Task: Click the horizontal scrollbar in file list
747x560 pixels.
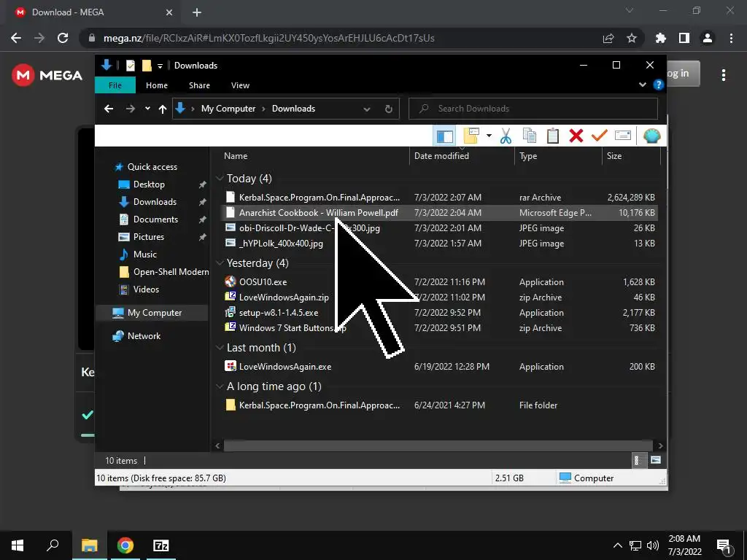Action: [438, 446]
